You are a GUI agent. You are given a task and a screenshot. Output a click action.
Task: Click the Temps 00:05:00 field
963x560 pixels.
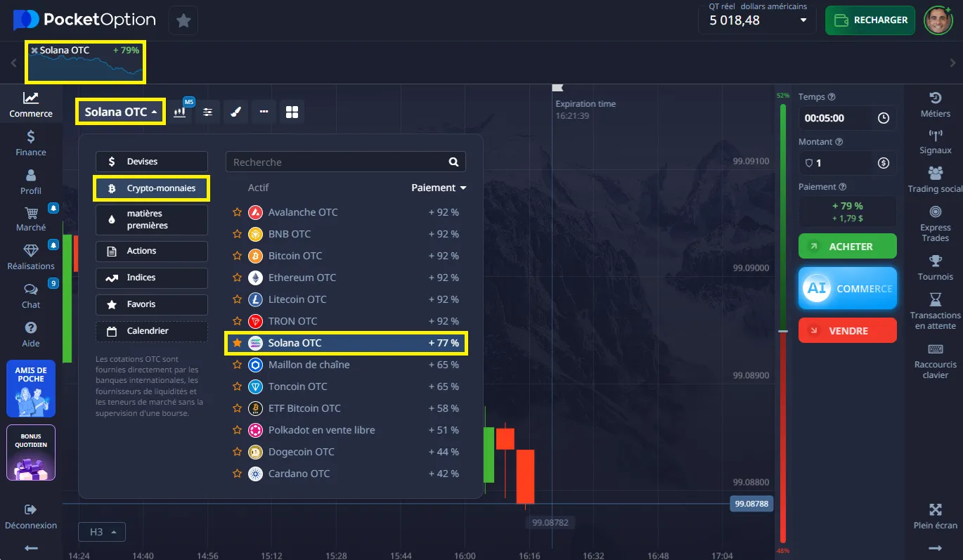pyautogui.click(x=848, y=118)
